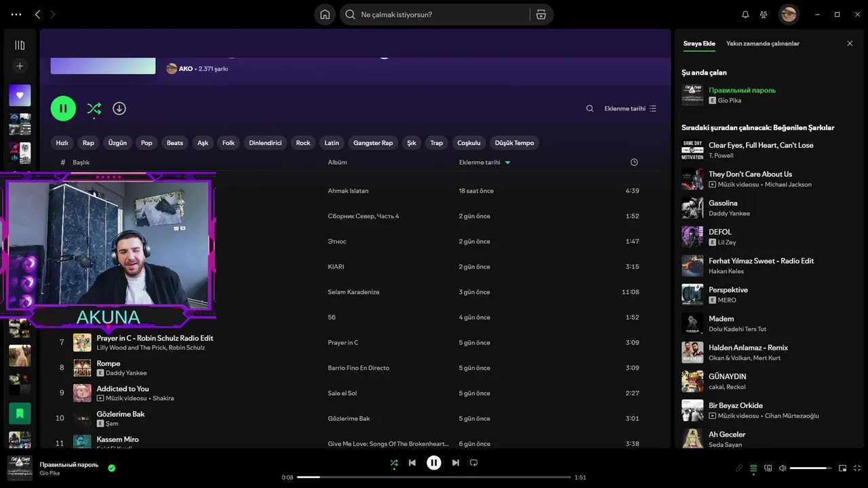Pause the playlist with big green button
Image resolution: width=868 pixels, height=488 pixels.
63,108
